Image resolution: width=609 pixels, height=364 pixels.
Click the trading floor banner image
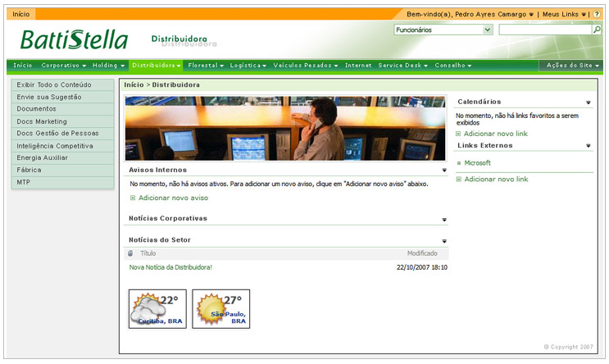[x=287, y=128]
